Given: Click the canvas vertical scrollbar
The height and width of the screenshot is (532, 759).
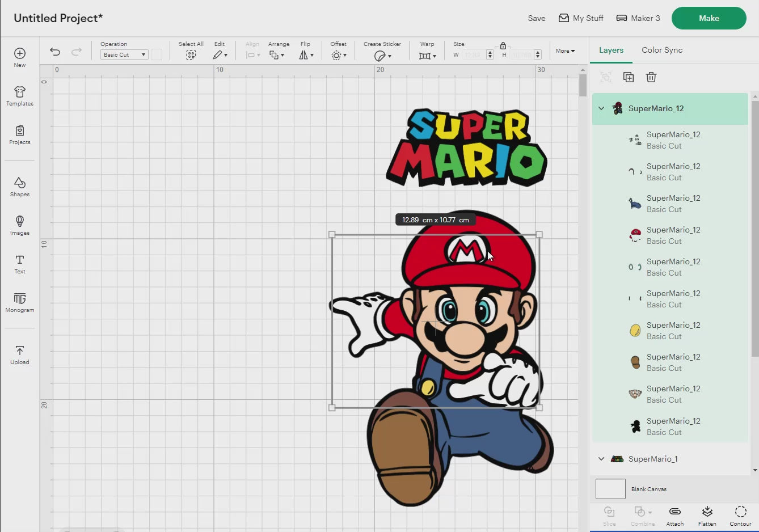Looking at the screenshot, I should point(583,85).
